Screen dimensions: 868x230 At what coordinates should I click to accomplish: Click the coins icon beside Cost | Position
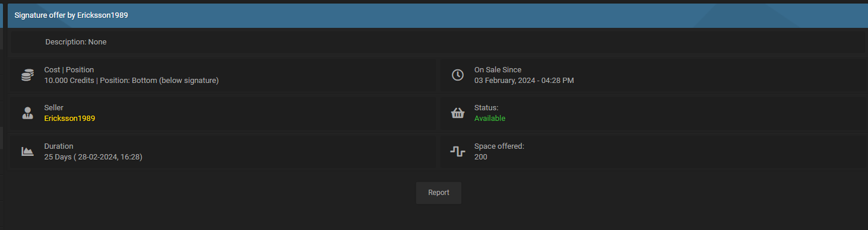click(27, 75)
